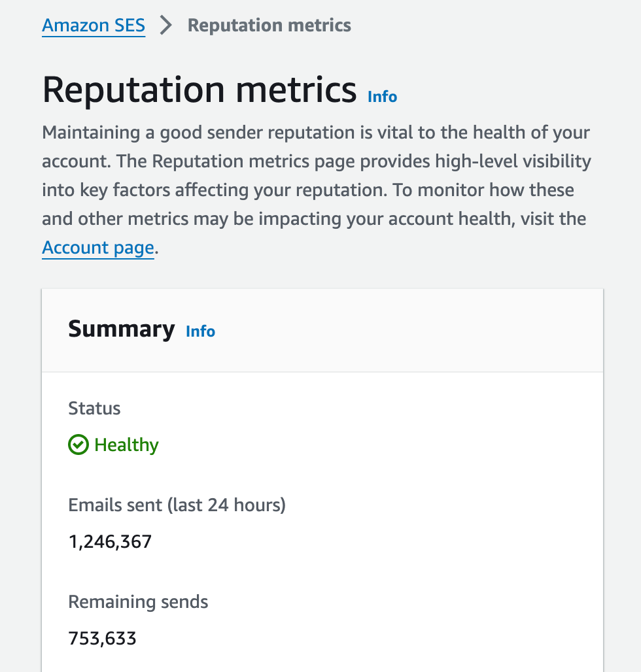Select the Reputation metrics breadcrumb item
This screenshot has width=641, height=672.
(269, 25)
